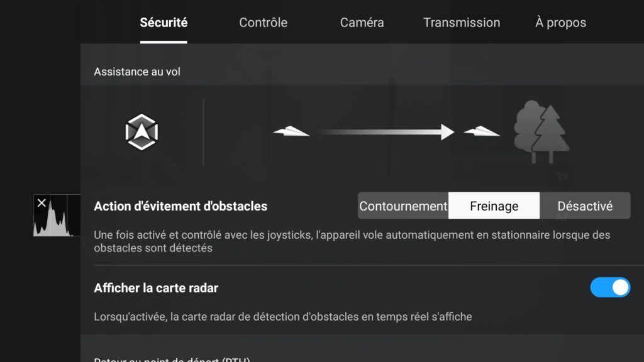The width and height of the screenshot is (644, 362).
Task: Click the trees obstacle illustration icon
Action: (x=541, y=131)
